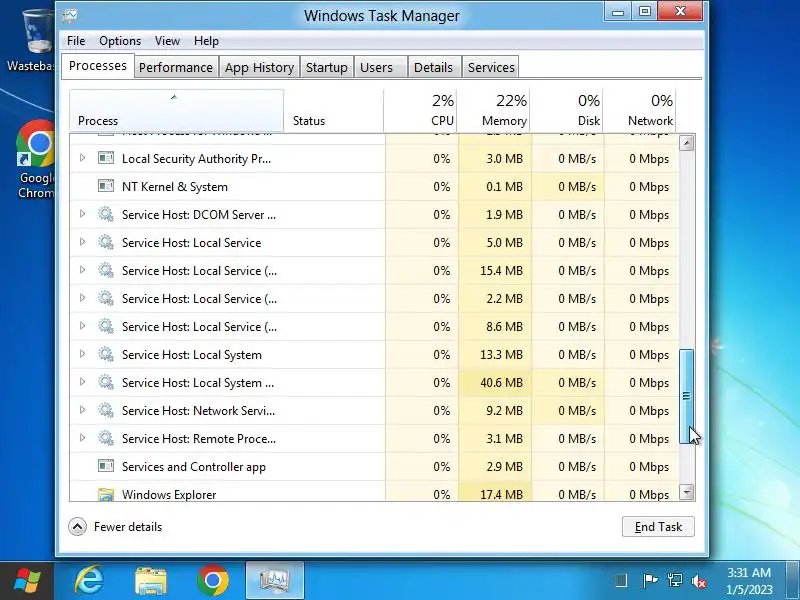The width and height of the screenshot is (800, 600).
Task: Click the Windows Explorer folder icon
Action: (x=106, y=494)
